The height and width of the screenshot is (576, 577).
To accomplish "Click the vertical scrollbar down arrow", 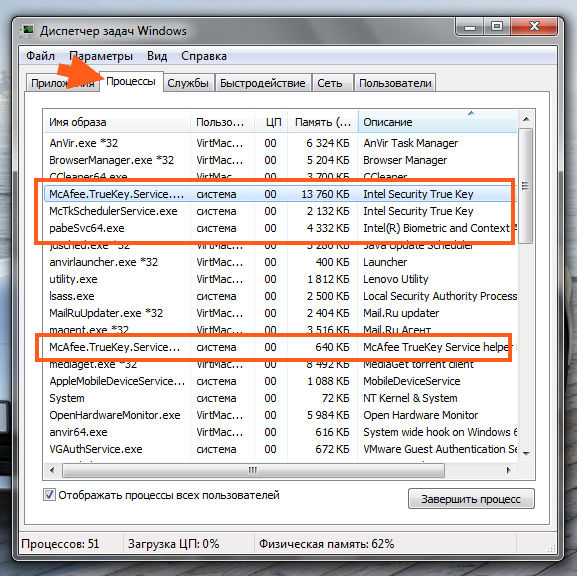I will (x=526, y=453).
